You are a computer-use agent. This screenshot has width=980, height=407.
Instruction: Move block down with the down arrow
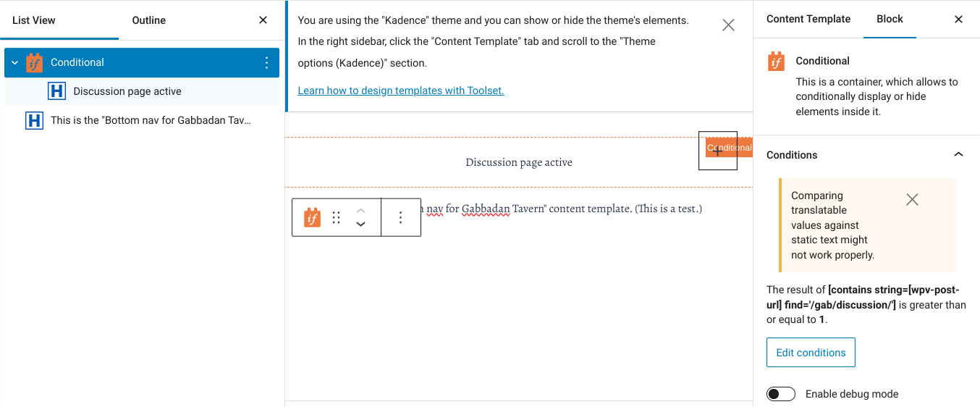tap(361, 225)
